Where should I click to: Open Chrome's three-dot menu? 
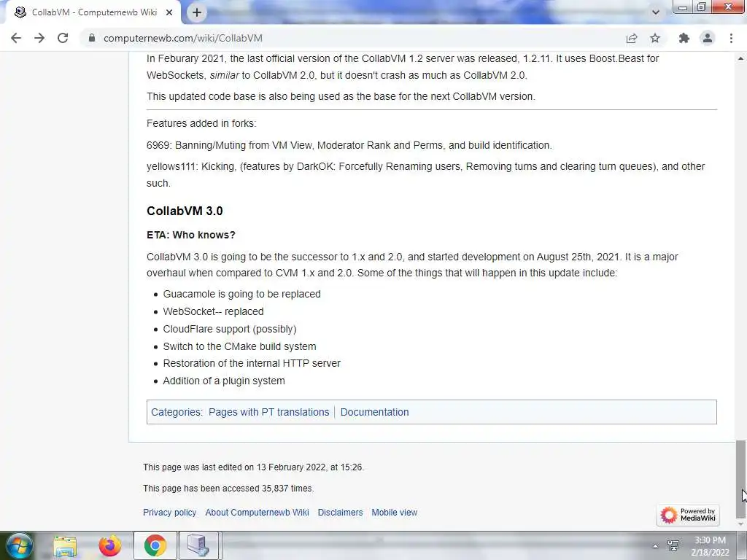(x=731, y=38)
